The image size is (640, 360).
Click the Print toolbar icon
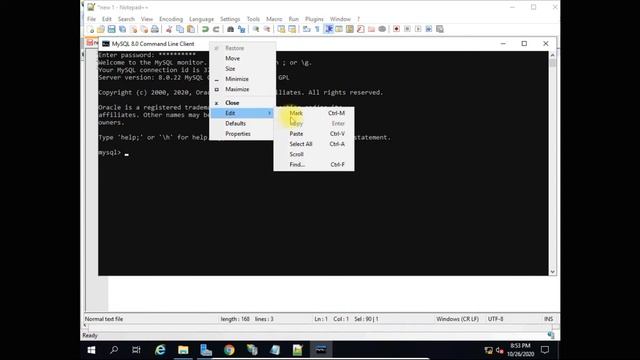pyautogui.click(x=155, y=29)
